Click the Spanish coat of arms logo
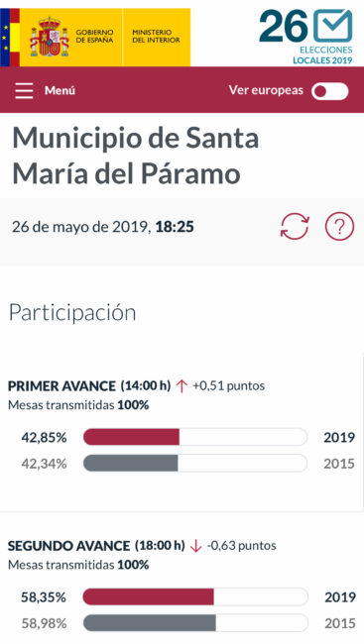The height and width of the screenshot is (644, 364). point(50,37)
